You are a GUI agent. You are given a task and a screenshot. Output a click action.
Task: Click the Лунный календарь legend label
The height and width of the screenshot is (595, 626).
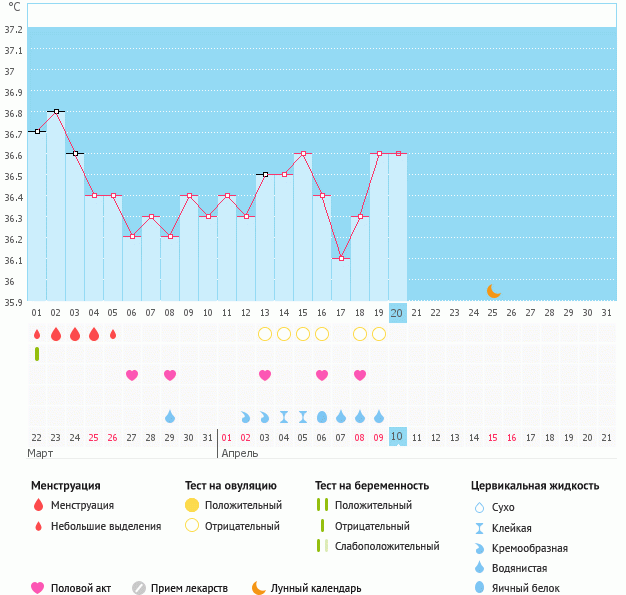[x=315, y=588]
